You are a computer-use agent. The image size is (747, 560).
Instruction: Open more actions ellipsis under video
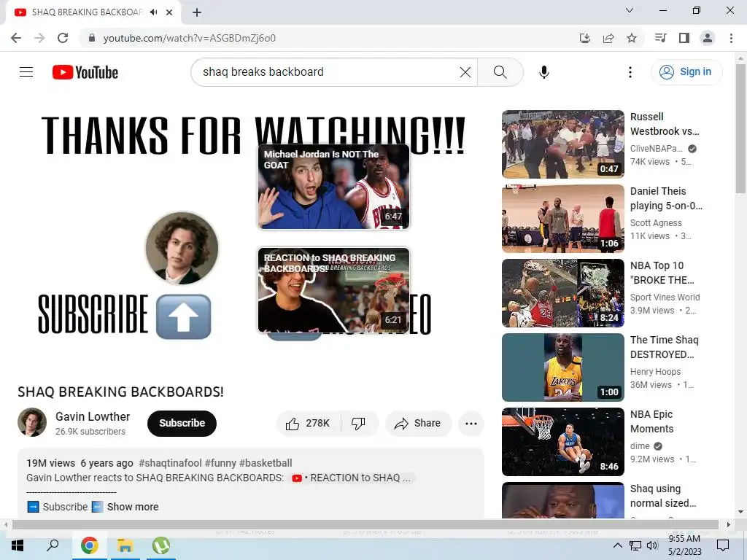(471, 424)
